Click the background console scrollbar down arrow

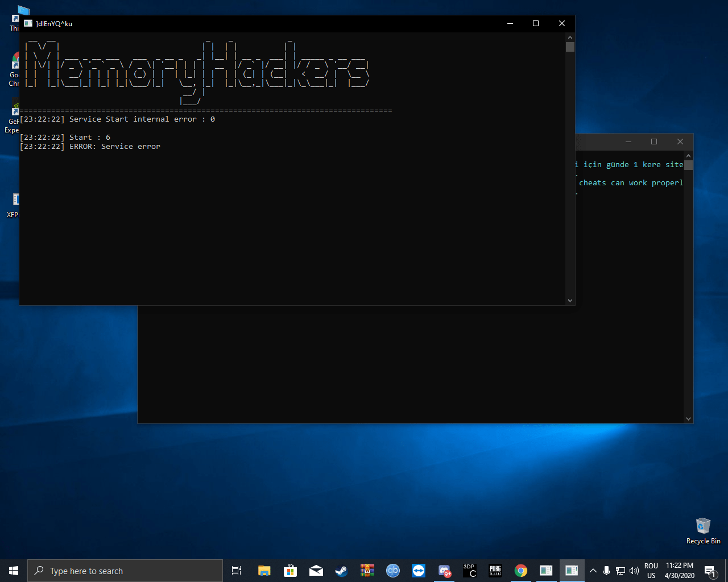coord(688,419)
